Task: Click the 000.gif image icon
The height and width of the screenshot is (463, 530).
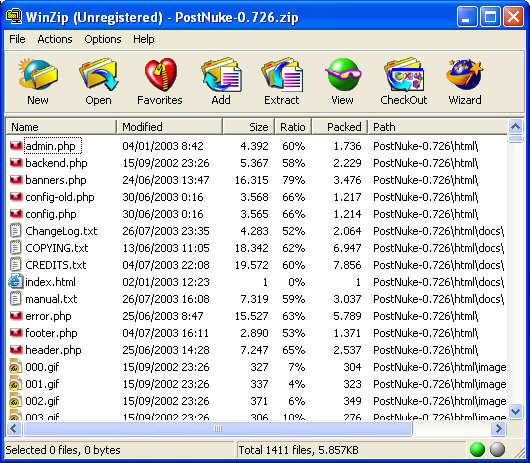Action: click(x=16, y=367)
